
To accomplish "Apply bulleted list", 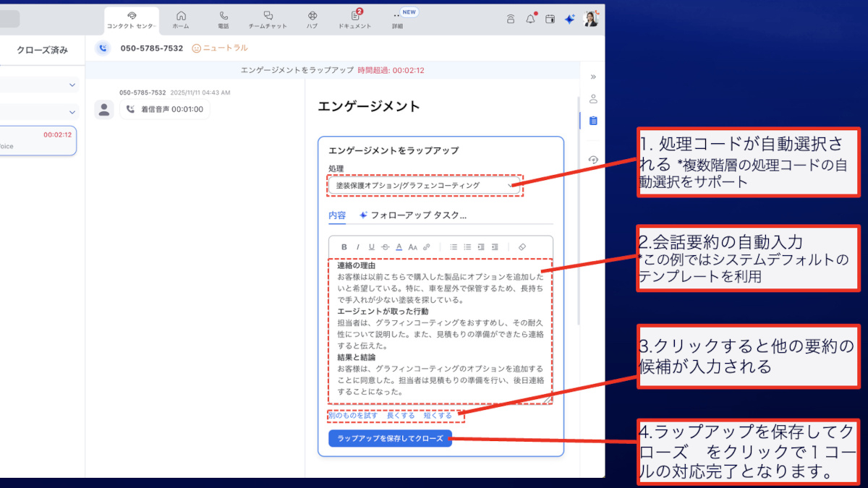I will 454,247.
